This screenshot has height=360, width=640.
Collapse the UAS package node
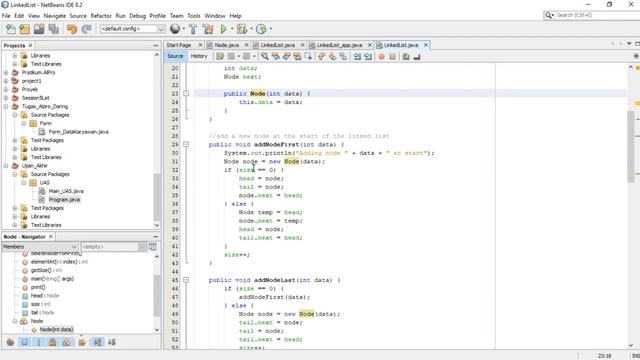coord(23,182)
